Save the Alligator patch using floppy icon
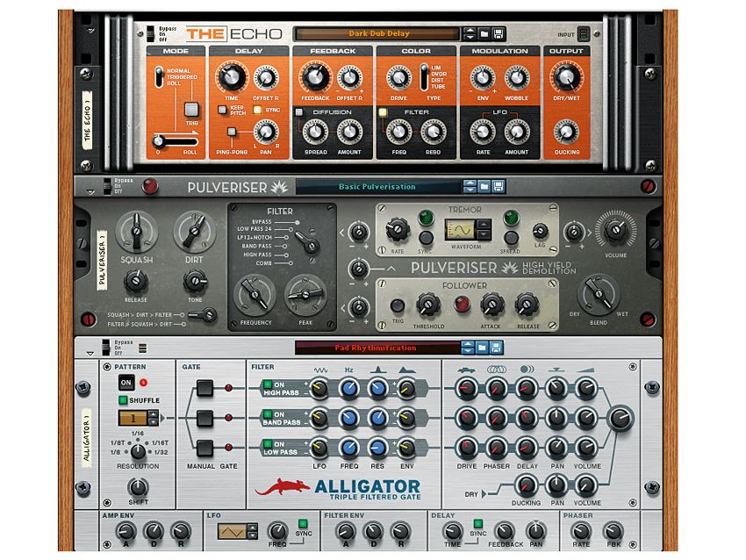746x560 pixels. point(496,348)
